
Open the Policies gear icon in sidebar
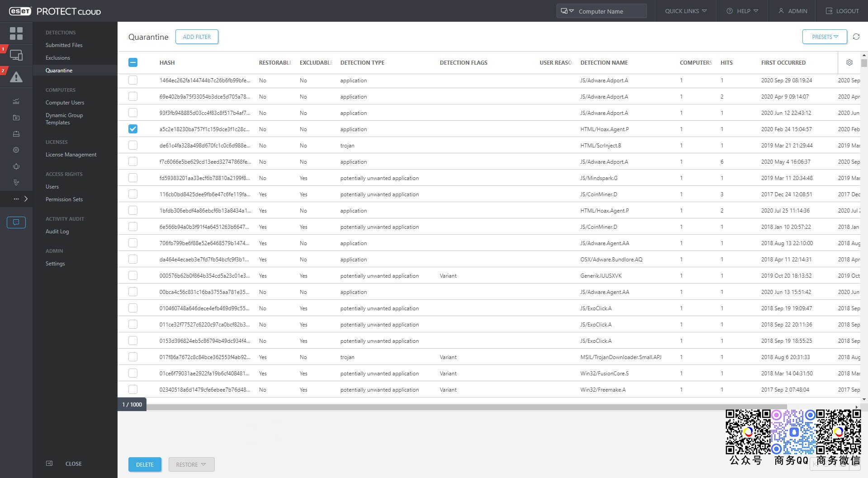point(16,150)
